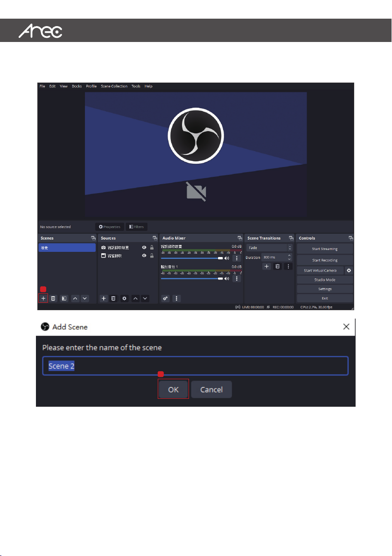Viewport: 392px width, 556px height.
Task: Click the 輸出音效 1 volume slider
Action: (192, 279)
